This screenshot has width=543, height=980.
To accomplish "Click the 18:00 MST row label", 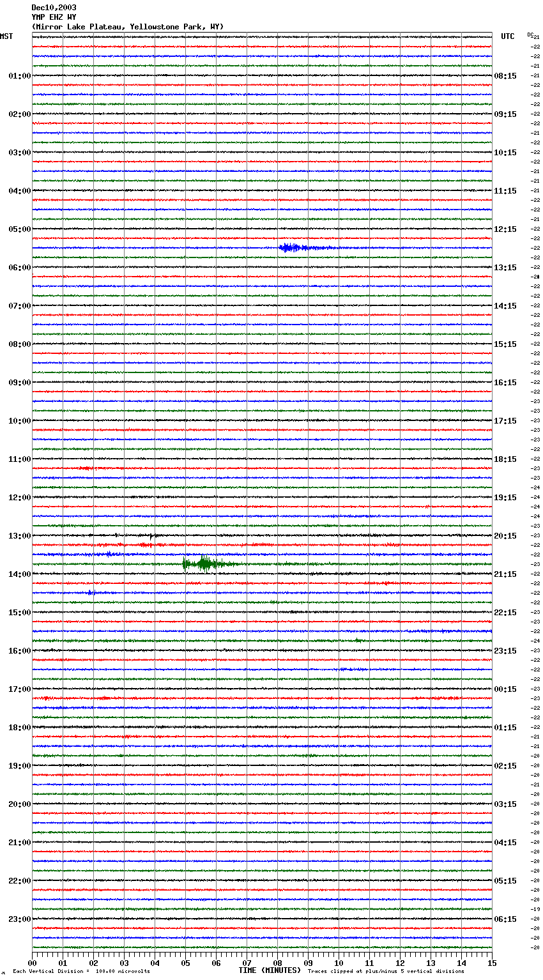I will tap(20, 728).
